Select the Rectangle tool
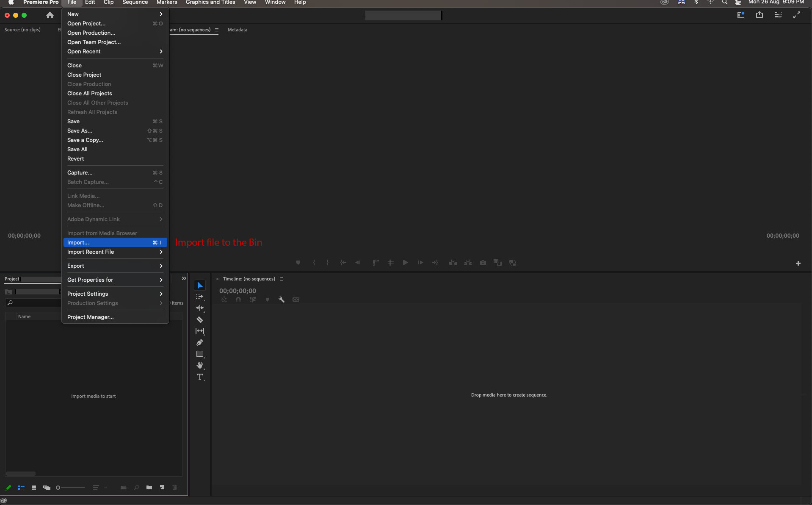This screenshot has height=505, width=812. (200, 354)
